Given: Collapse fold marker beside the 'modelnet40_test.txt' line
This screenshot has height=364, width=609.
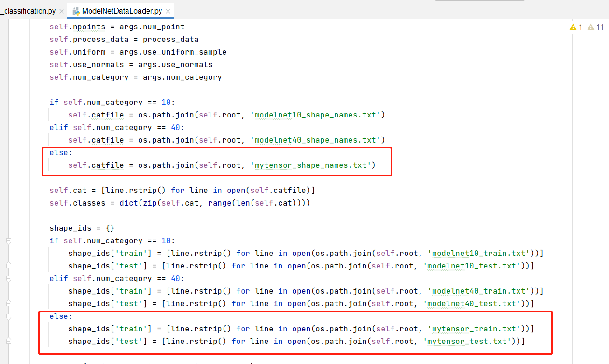Looking at the screenshot, I should 8,304.
